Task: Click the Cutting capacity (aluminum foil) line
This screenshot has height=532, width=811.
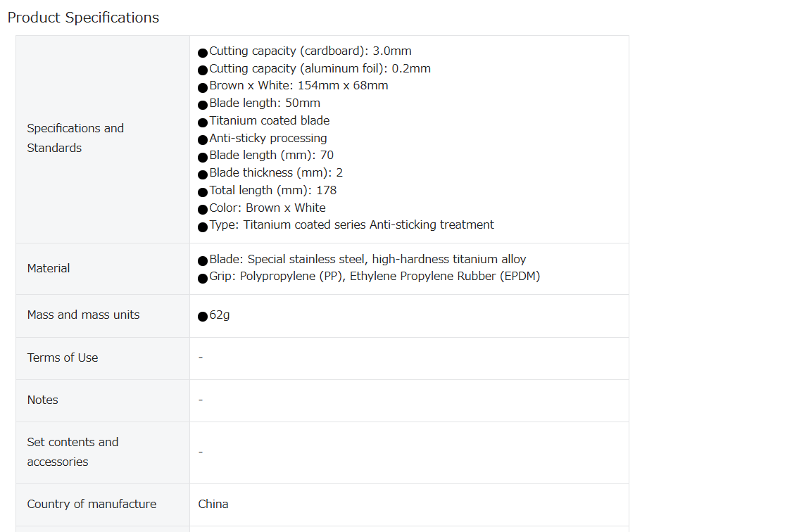Action: pyautogui.click(x=315, y=69)
